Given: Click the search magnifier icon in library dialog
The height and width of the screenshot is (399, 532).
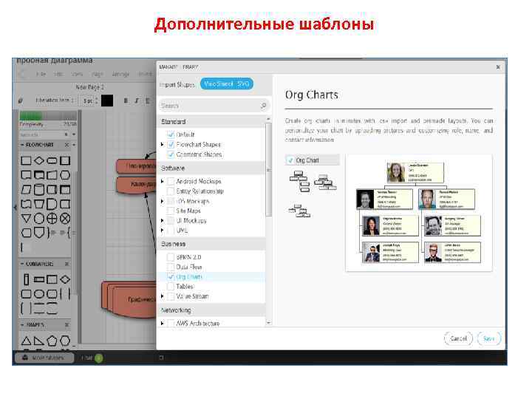Looking at the screenshot, I should [x=263, y=106].
